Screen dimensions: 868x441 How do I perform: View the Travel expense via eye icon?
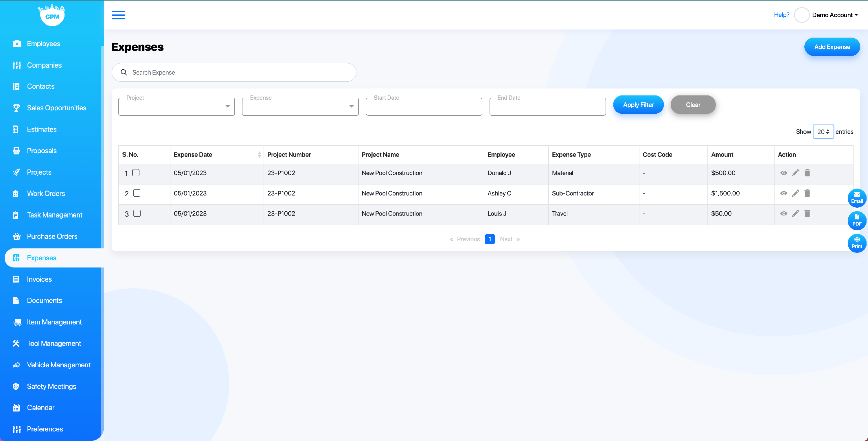(x=784, y=213)
